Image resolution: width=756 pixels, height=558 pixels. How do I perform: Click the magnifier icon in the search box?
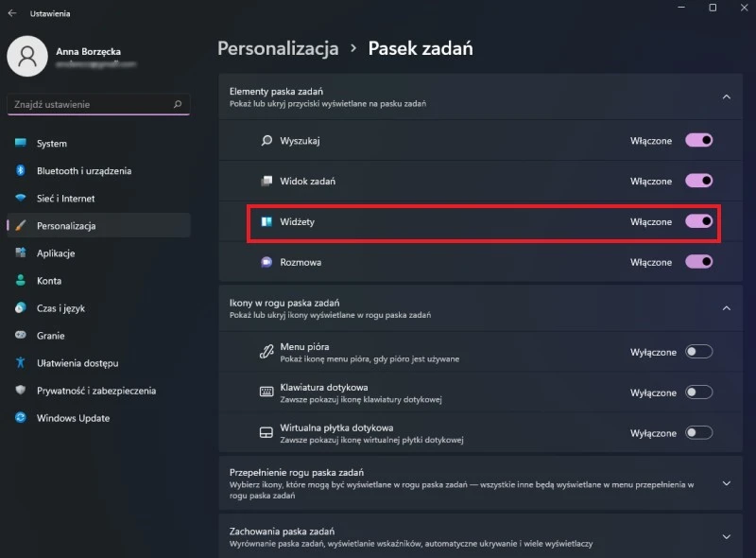point(177,104)
